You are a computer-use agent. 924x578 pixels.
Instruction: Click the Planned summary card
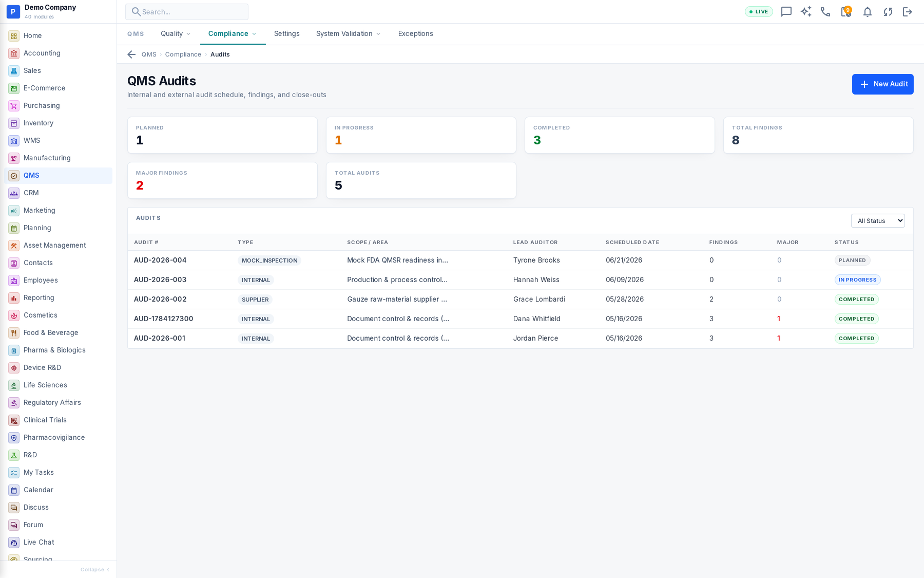(x=222, y=135)
